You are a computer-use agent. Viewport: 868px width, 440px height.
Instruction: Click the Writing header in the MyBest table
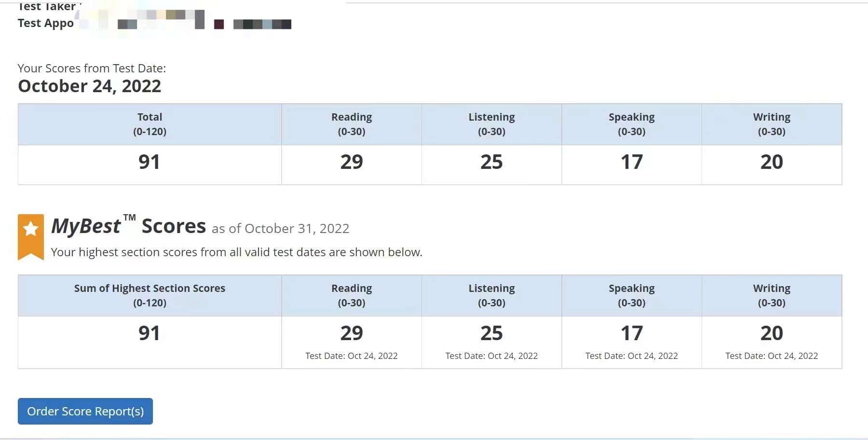click(x=772, y=295)
